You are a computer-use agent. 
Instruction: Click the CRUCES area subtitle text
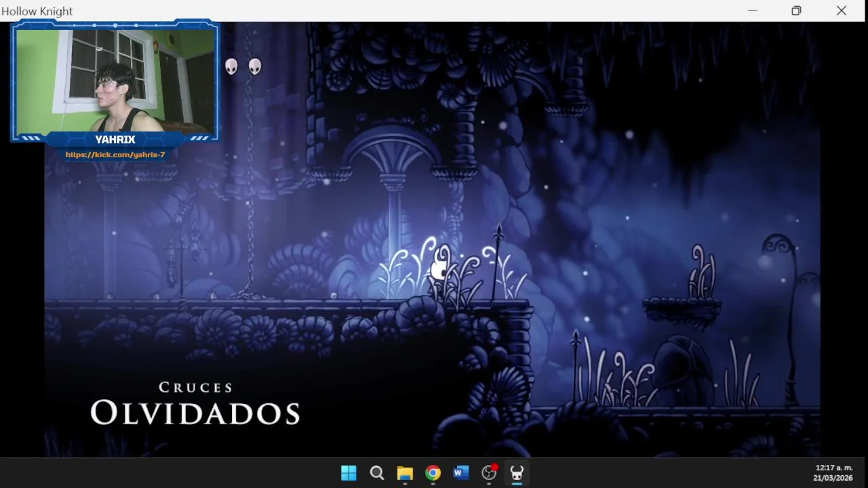(196, 388)
